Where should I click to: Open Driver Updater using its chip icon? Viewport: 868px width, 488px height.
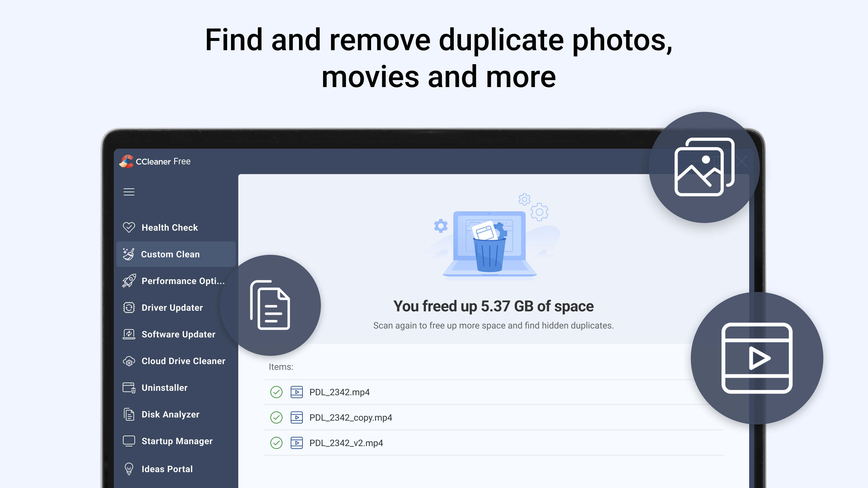[x=129, y=307]
